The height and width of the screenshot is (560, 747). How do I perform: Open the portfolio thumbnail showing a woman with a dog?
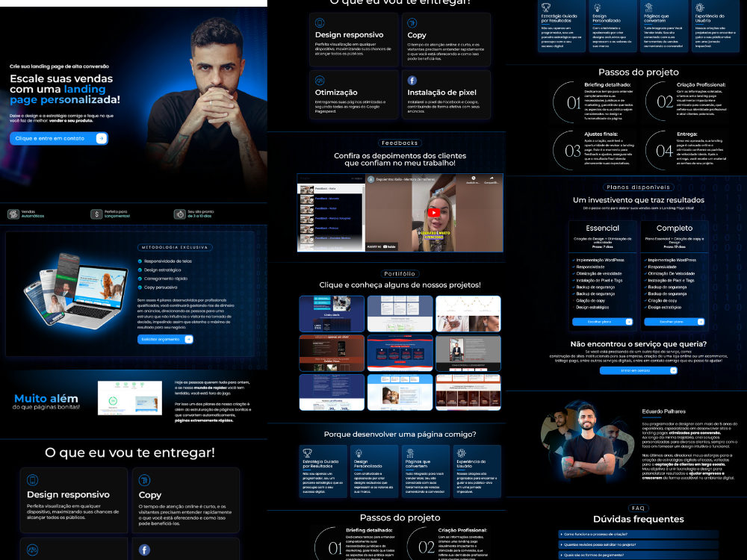pyautogui.click(x=400, y=393)
